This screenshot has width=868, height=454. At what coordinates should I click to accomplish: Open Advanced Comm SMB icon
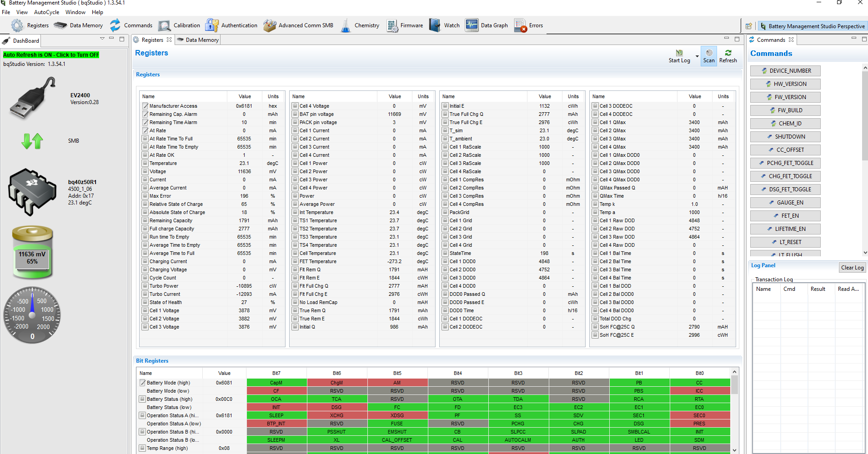coord(270,25)
